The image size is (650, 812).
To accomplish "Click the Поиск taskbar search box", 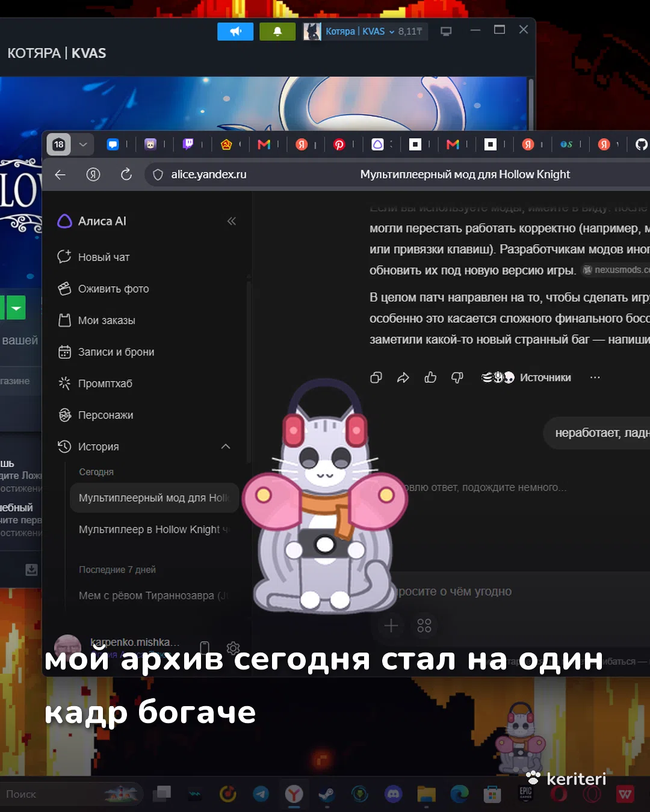I will coord(71,794).
